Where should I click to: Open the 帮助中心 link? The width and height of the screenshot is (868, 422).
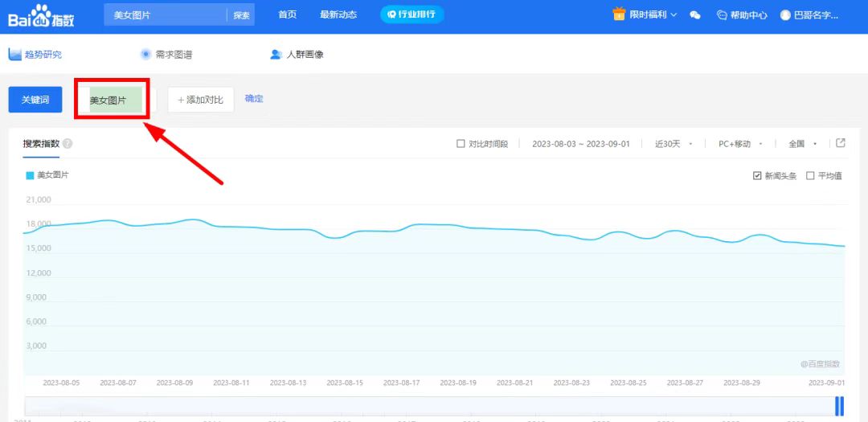tap(742, 15)
